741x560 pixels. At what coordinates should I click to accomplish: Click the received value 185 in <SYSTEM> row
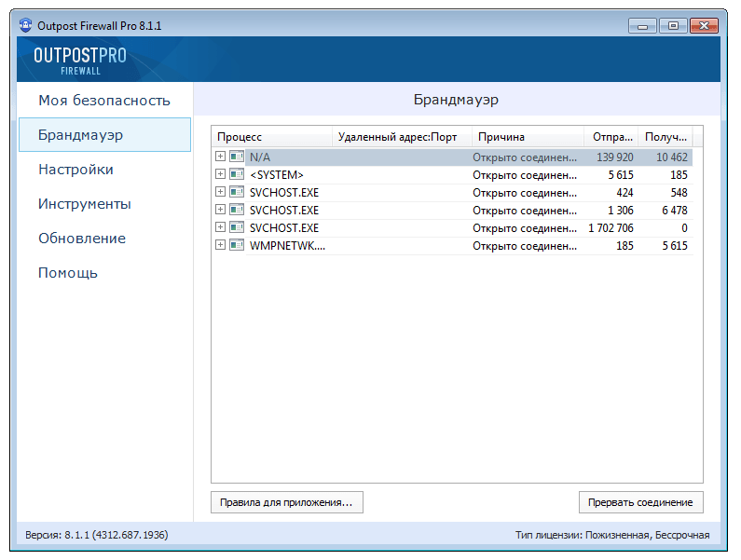(x=679, y=175)
